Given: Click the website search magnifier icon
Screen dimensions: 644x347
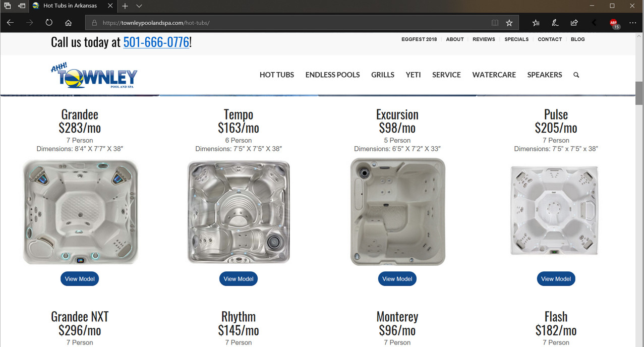Looking at the screenshot, I should (576, 75).
